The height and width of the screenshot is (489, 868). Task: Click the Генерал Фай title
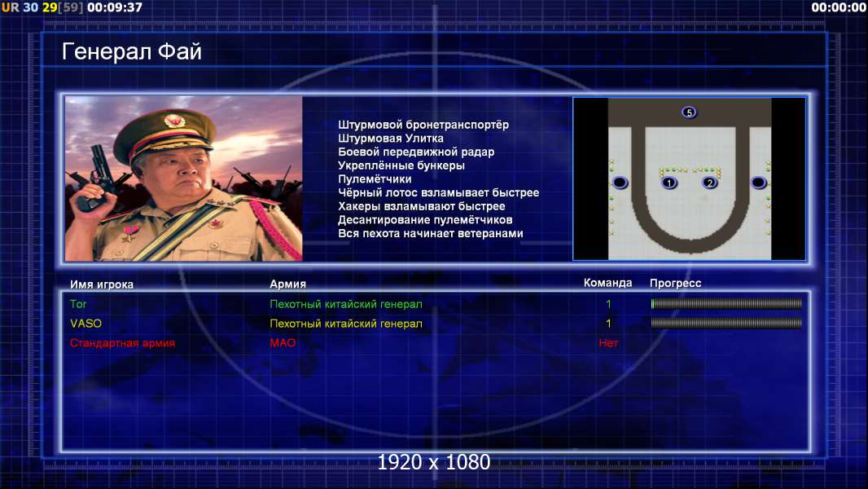click(132, 51)
